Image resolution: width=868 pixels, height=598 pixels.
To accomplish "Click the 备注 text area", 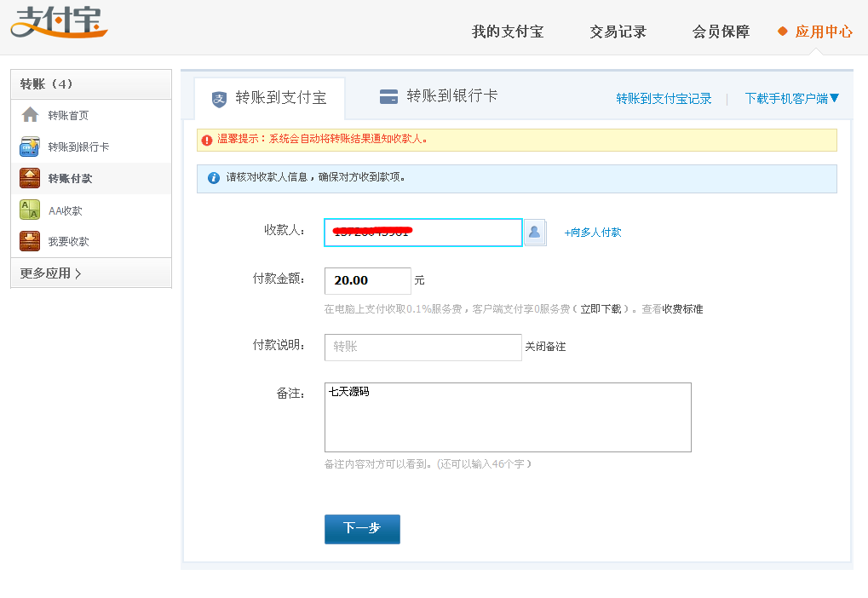I will (x=507, y=417).
